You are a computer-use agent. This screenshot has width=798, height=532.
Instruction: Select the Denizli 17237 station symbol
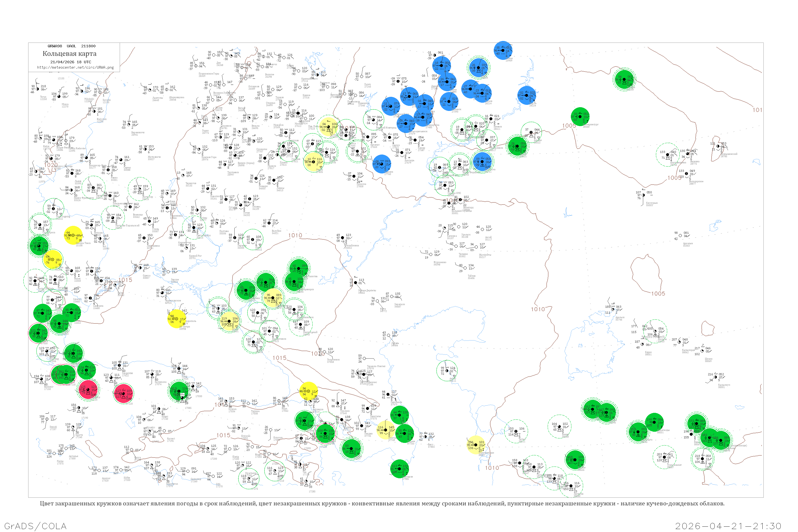(47, 419)
